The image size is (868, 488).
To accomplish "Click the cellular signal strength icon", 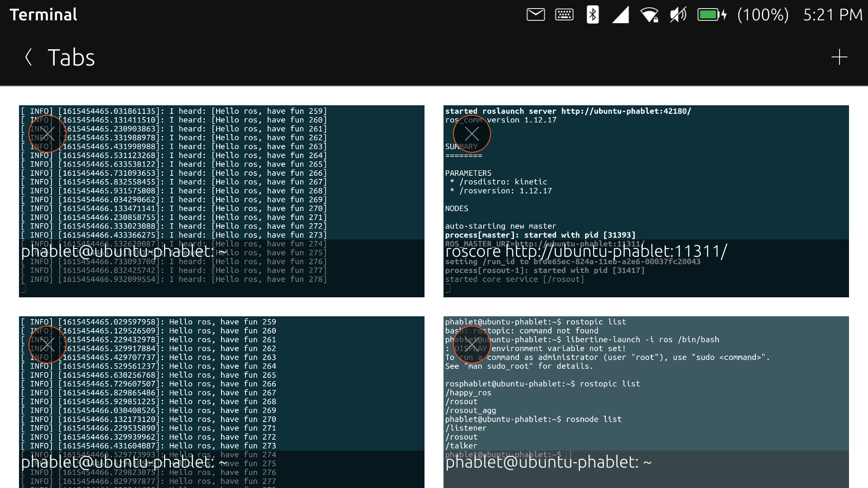I will [621, 14].
